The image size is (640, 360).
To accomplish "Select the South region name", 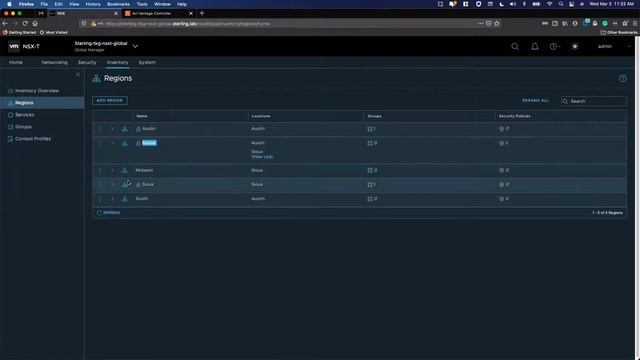I will click(x=142, y=199).
